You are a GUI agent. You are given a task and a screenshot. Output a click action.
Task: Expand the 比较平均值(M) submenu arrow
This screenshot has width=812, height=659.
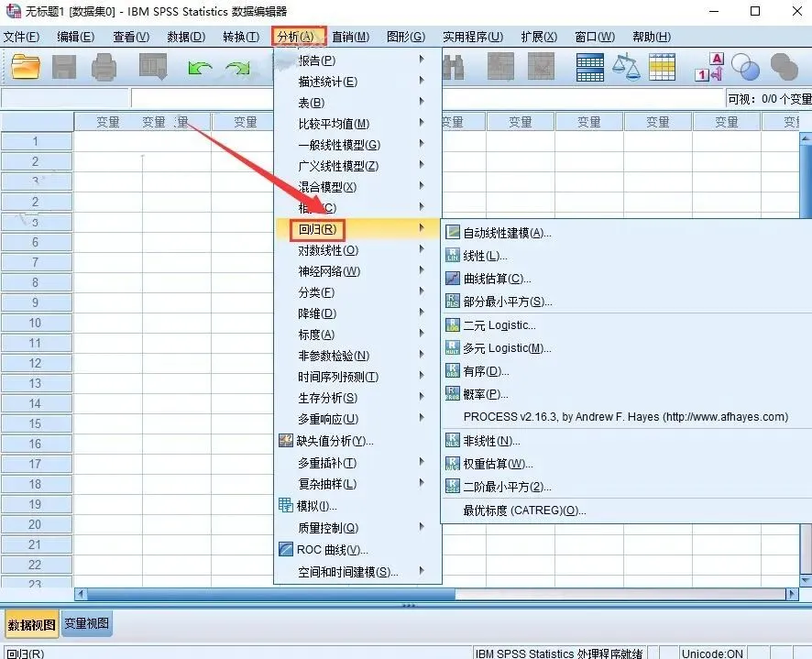click(x=422, y=123)
